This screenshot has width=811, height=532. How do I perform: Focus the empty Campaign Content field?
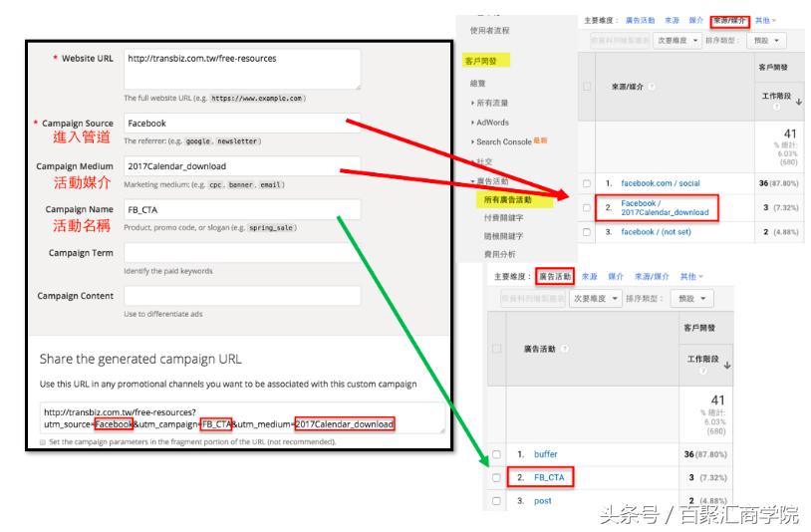point(242,296)
